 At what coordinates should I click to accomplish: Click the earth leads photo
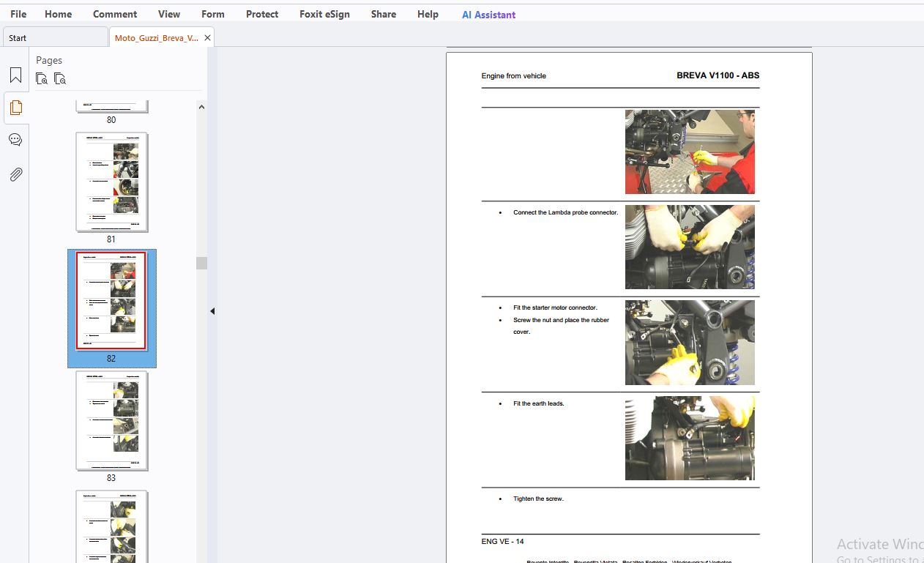click(x=690, y=438)
